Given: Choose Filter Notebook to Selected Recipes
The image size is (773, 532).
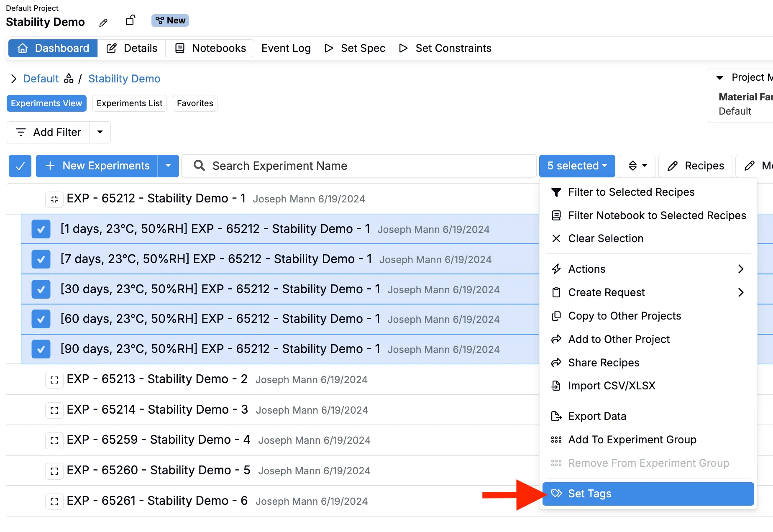Looking at the screenshot, I should [648, 215].
